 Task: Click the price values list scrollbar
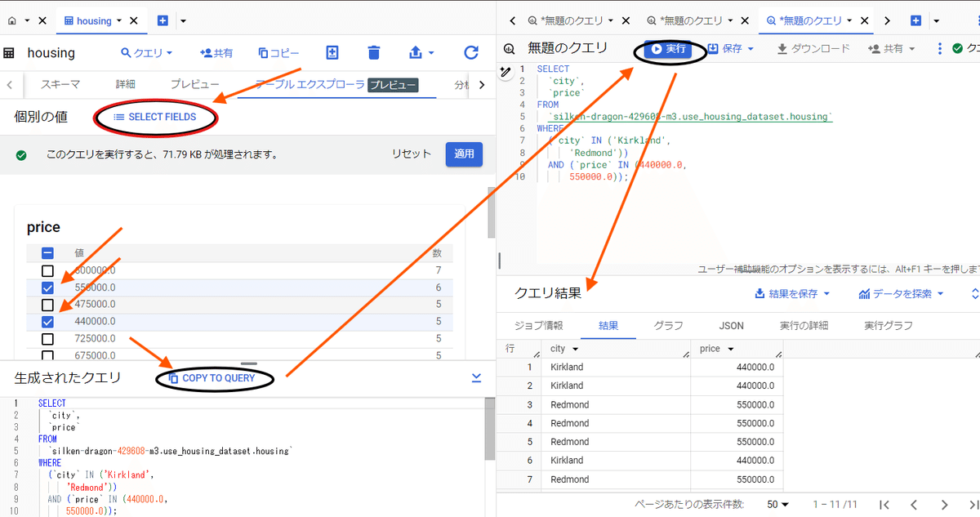491,212
